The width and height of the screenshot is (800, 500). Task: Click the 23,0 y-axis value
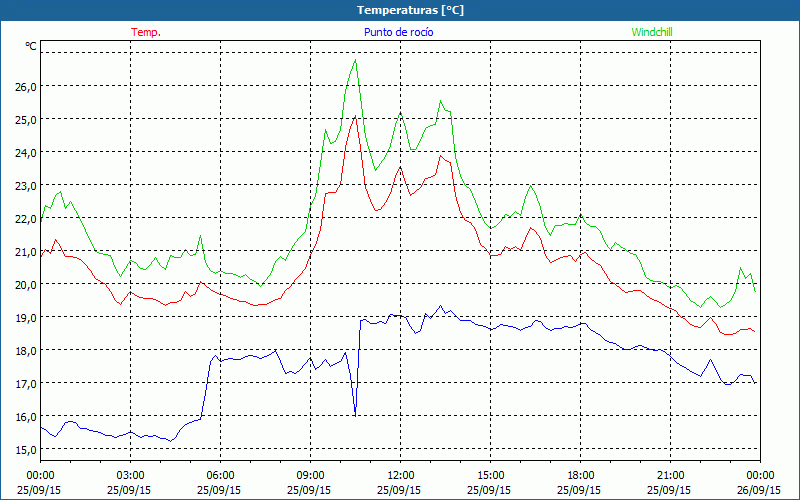(26, 185)
